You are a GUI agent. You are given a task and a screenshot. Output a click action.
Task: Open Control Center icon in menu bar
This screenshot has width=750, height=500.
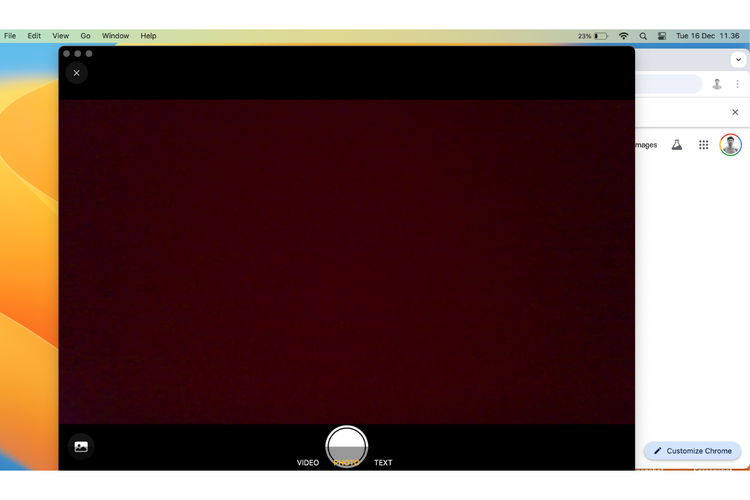tap(662, 36)
